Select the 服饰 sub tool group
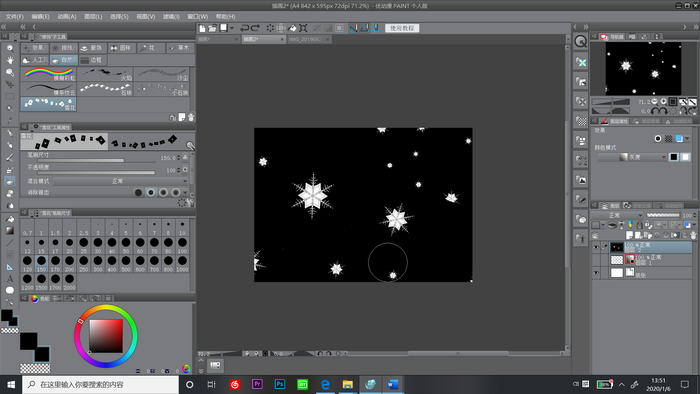 (92, 48)
